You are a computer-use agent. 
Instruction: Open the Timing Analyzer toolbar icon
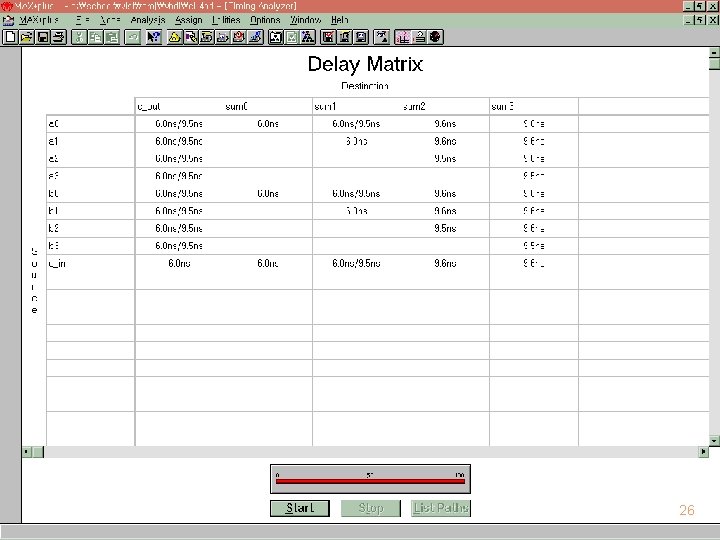[239, 37]
